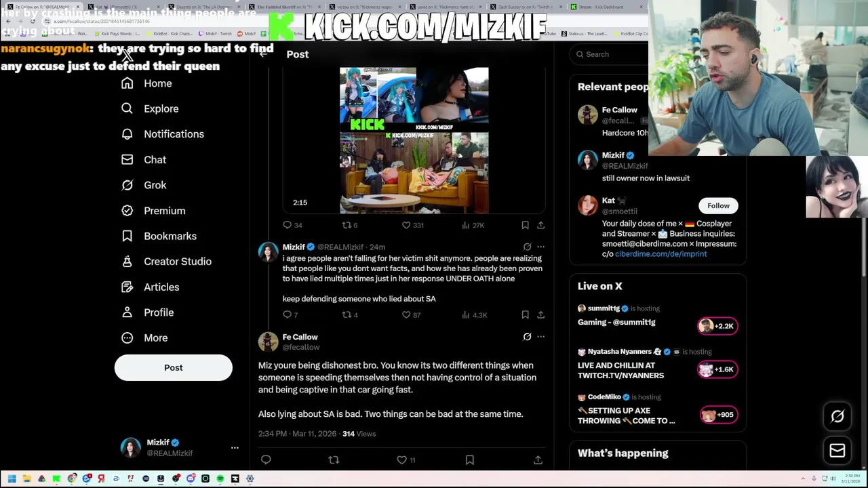Open Windows Start menu

(12, 479)
